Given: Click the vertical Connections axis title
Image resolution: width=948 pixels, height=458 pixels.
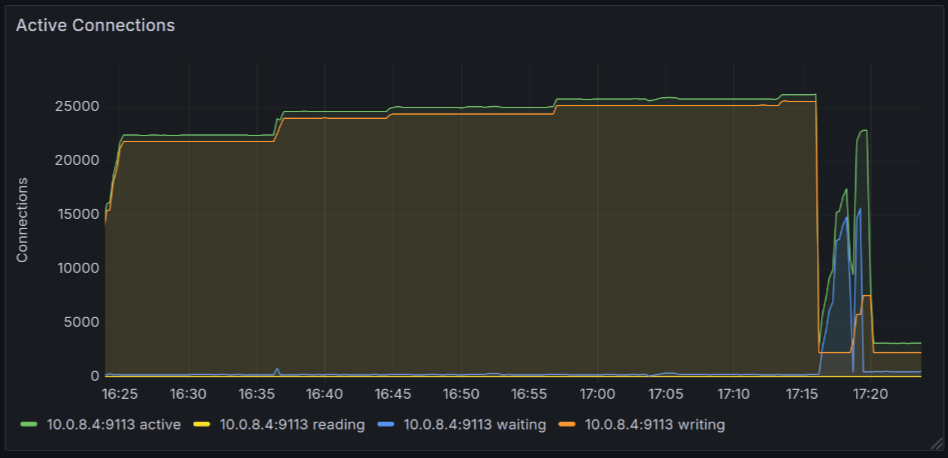Looking at the screenshot, I should (x=22, y=220).
